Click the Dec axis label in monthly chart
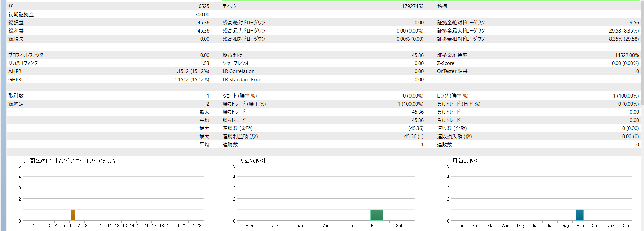 click(x=625, y=226)
